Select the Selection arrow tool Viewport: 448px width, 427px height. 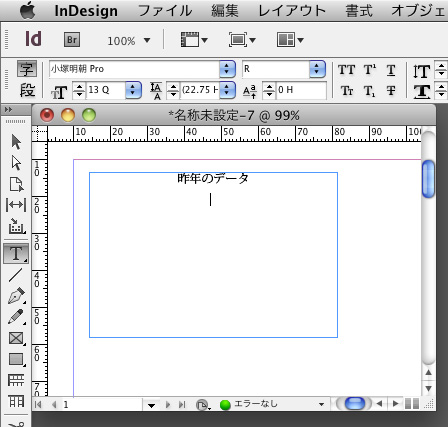(16, 142)
